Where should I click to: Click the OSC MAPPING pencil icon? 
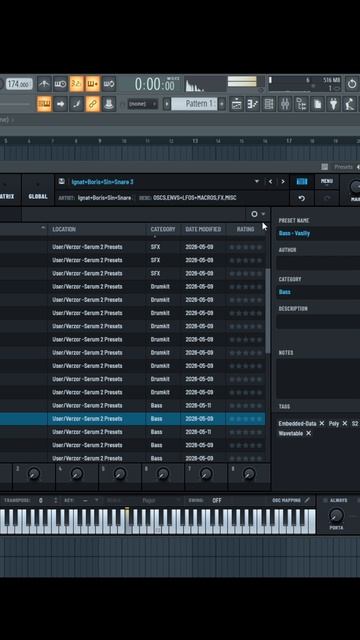(x=307, y=500)
